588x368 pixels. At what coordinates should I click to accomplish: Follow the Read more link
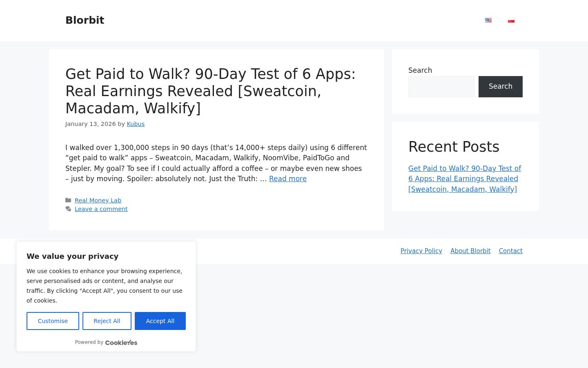tap(288, 179)
